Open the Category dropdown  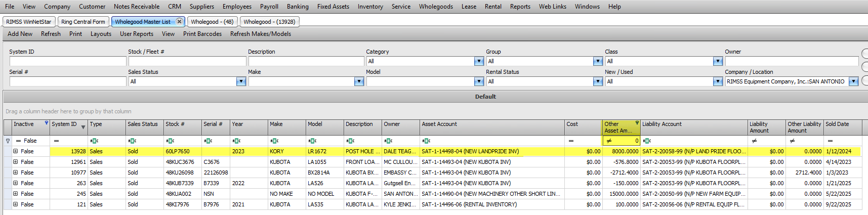click(479, 61)
